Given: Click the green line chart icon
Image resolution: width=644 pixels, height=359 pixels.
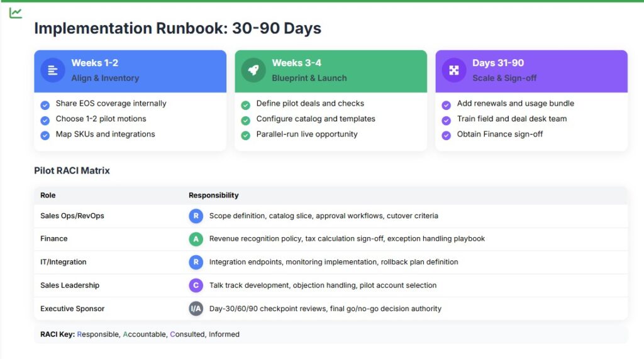Looking at the screenshot, I should tap(16, 13).
